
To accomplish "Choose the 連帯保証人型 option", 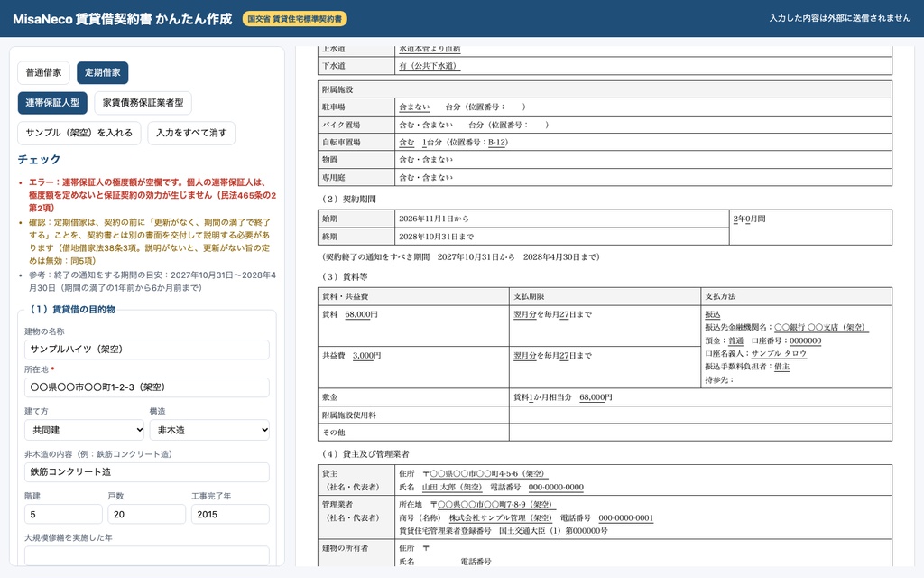I will click(52, 103).
